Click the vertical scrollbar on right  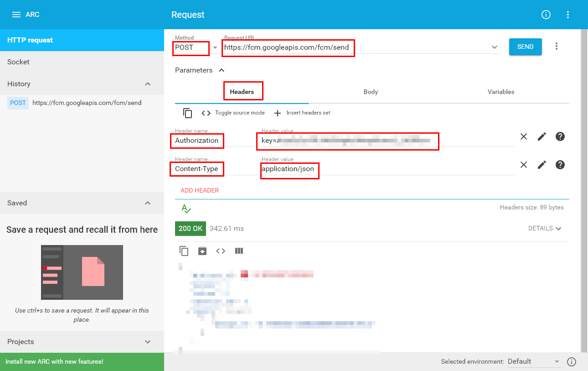click(584, 191)
